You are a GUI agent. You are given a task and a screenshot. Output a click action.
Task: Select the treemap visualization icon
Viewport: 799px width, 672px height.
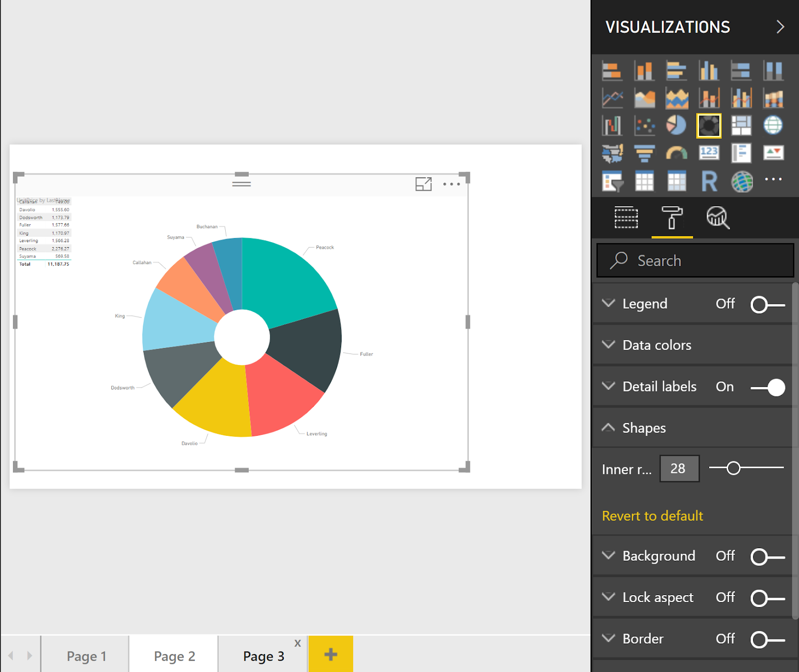741,125
